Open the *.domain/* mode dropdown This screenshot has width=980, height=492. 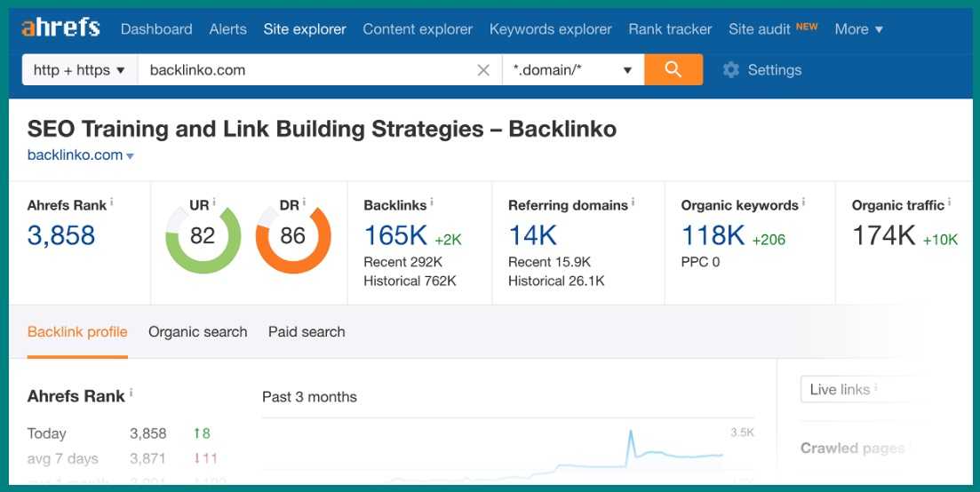[x=573, y=70]
